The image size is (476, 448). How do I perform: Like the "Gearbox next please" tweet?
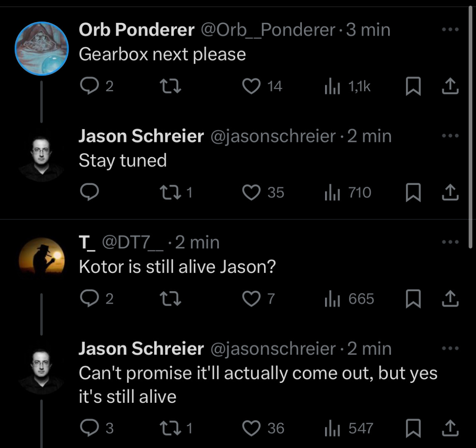pyautogui.click(x=251, y=86)
